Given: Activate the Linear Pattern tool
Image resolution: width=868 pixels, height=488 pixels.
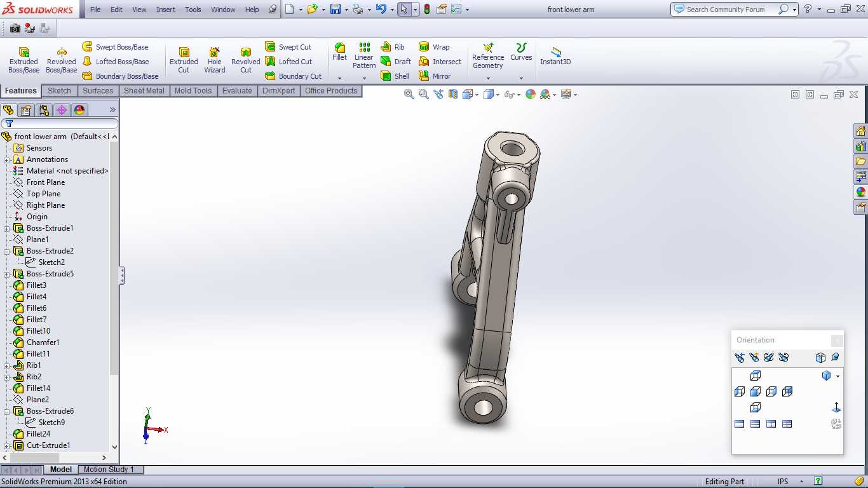Looking at the screenshot, I should [x=364, y=56].
